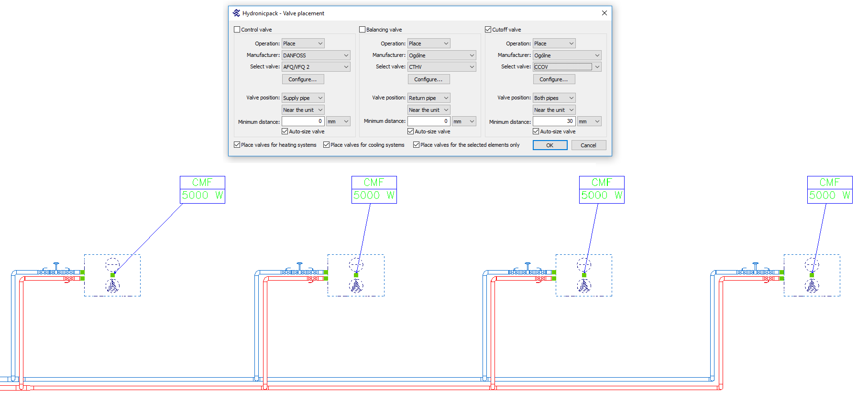Enable the Control valve checkbox
The width and height of the screenshot is (868, 403).
coord(237,30)
